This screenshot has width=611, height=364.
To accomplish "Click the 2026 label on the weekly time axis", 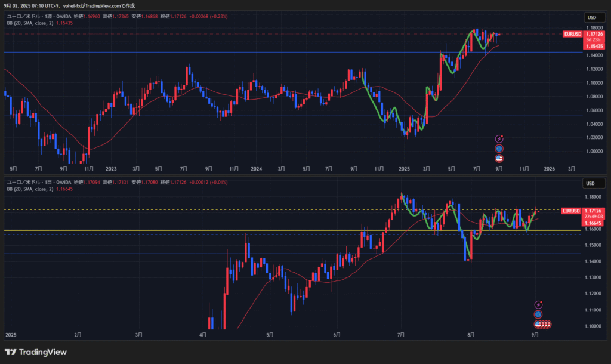I will pos(549,169).
